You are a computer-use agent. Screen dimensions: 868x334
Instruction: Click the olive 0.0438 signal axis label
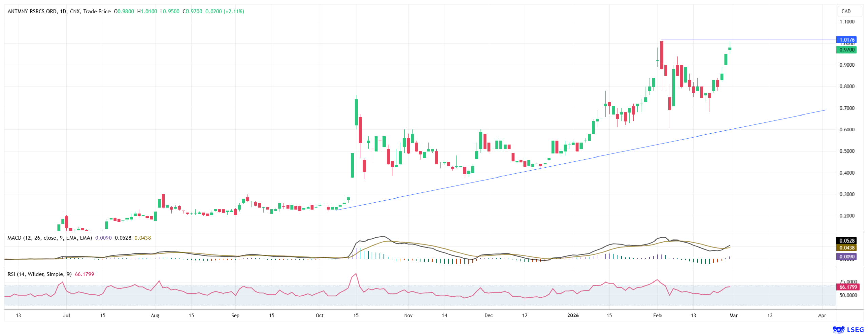[x=847, y=248]
